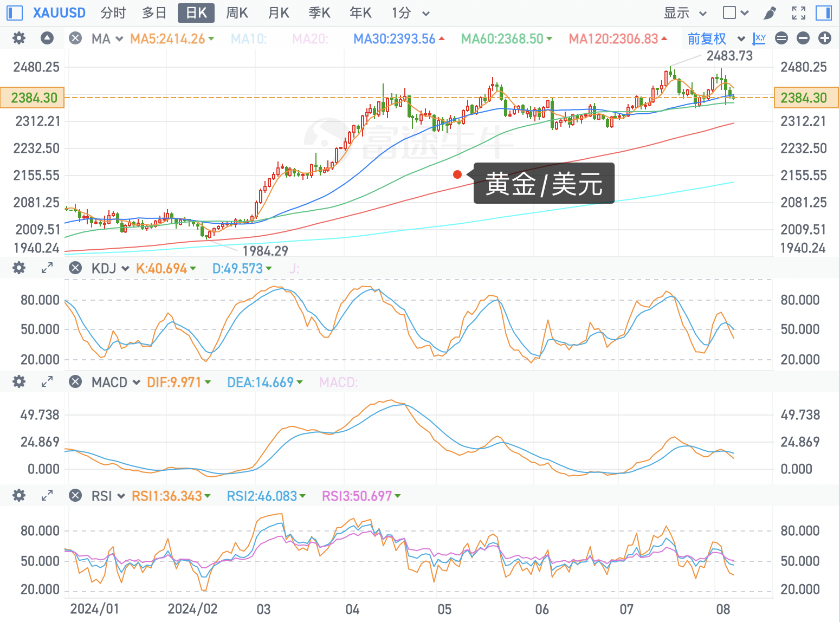
Task: Toggle the hidden MACD histogram label
Action: 338,382
